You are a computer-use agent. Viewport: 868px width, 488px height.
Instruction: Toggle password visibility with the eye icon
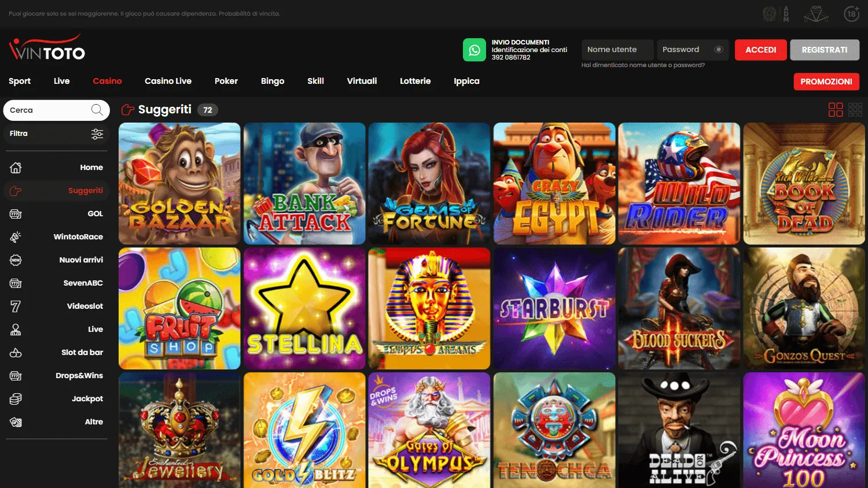coord(719,50)
